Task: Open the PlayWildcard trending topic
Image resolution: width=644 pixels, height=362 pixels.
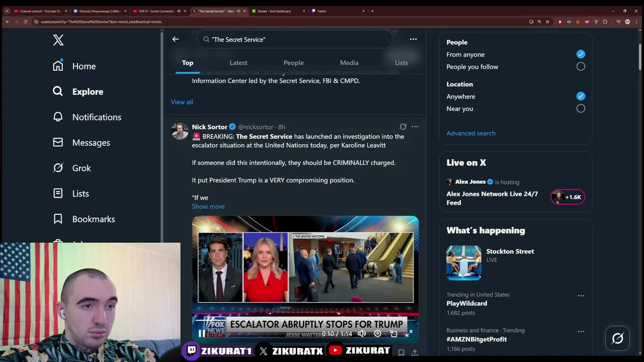Action: click(x=466, y=303)
